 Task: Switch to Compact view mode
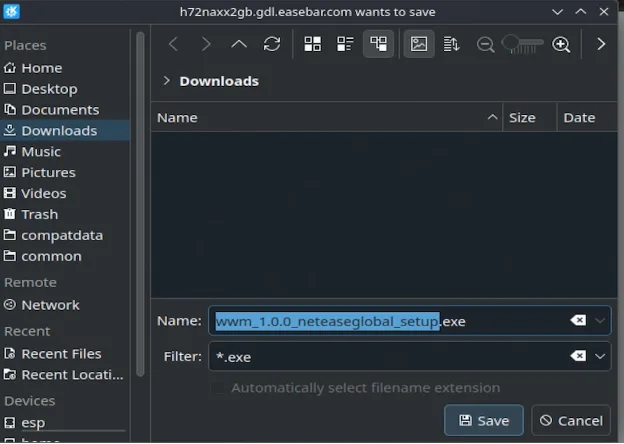point(345,44)
